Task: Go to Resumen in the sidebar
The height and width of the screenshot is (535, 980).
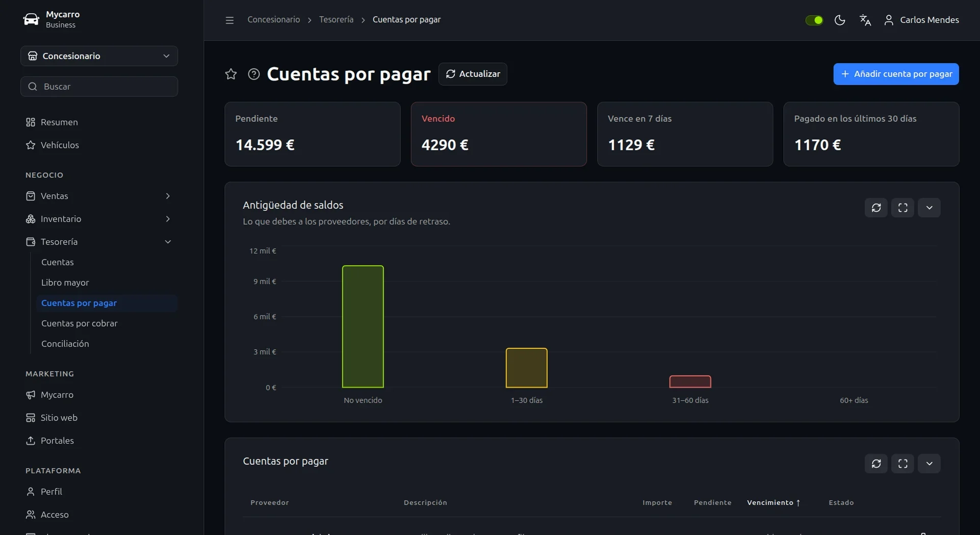Action: [x=99, y=122]
